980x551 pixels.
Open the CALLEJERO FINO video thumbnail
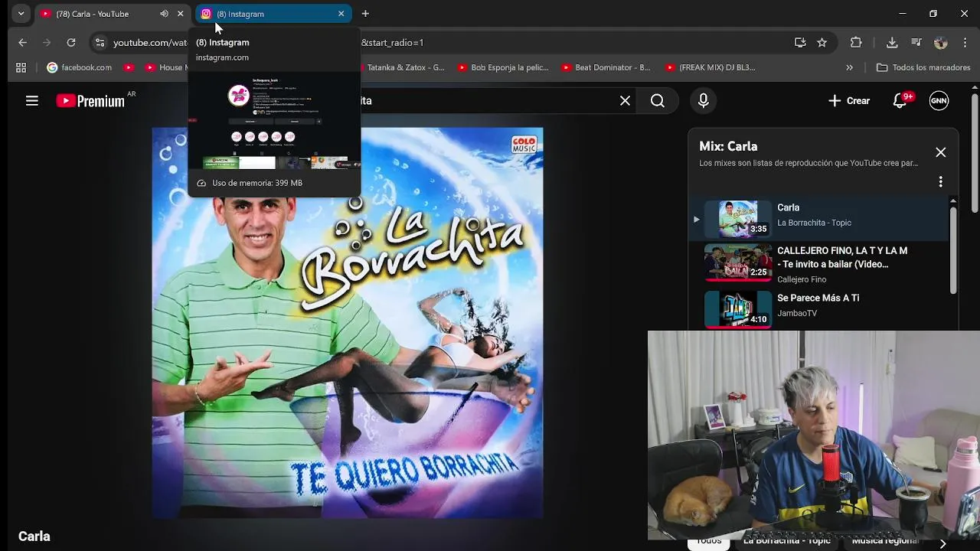click(738, 262)
